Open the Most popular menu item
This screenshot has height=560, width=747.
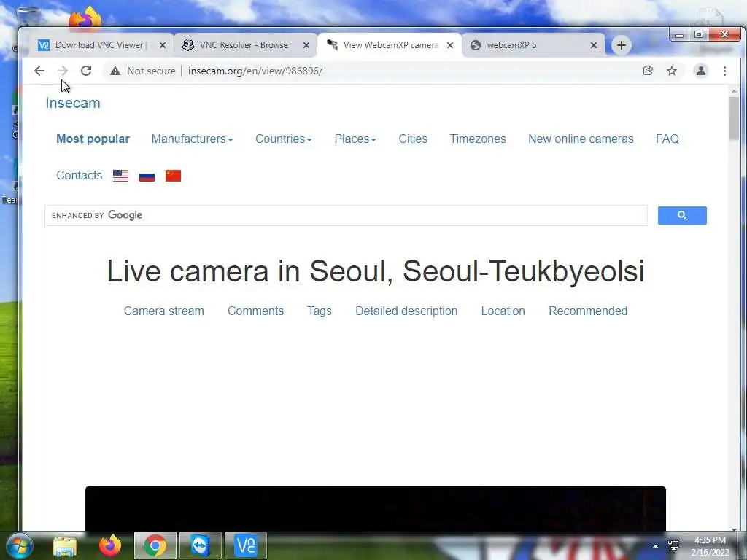click(x=93, y=139)
